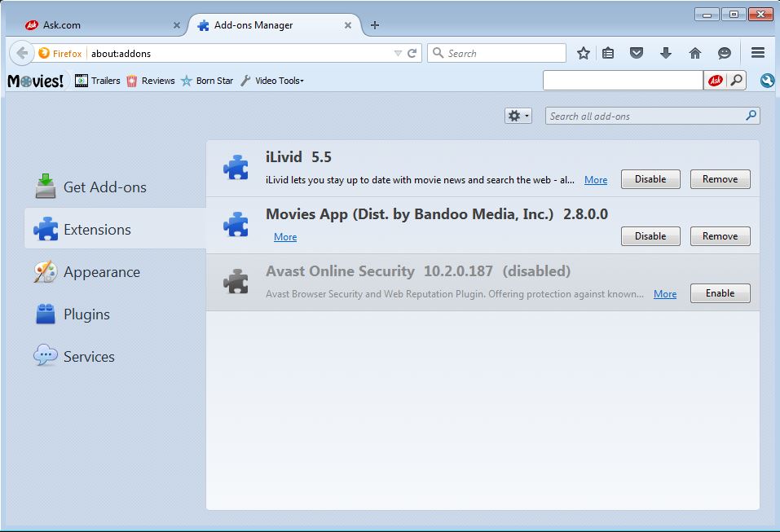Select the Extensions category

pos(116,229)
